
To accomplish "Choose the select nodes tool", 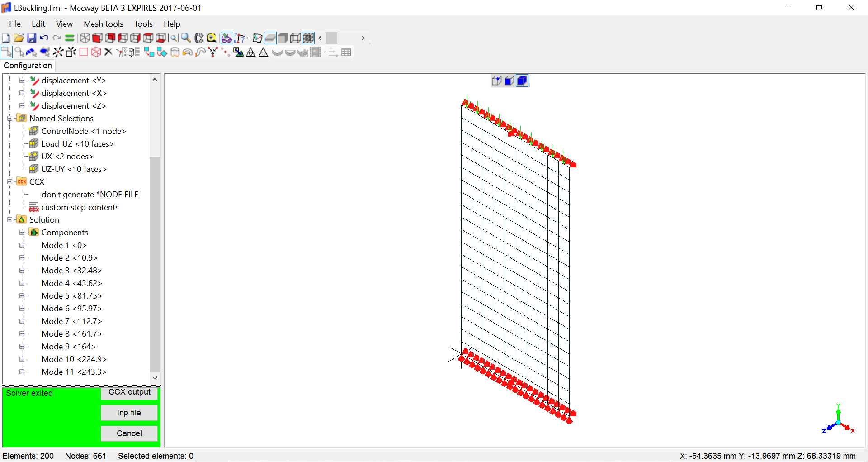I will [x=19, y=52].
